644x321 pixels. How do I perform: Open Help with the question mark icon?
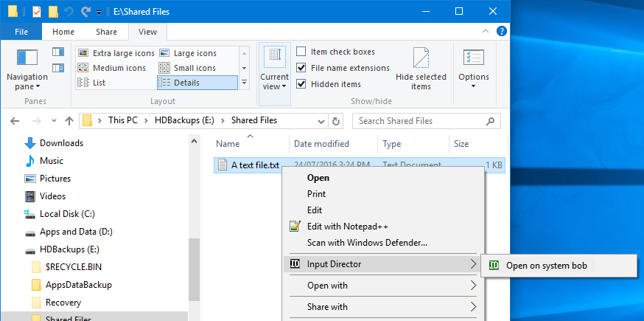[502, 31]
